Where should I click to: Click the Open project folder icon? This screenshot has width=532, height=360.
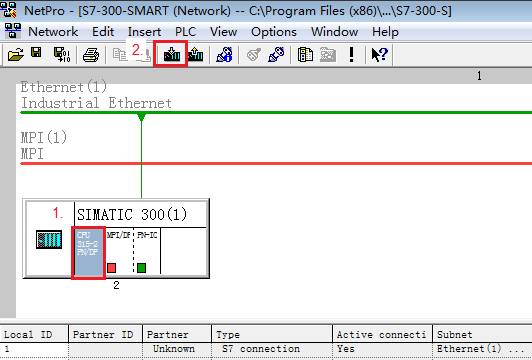(16, 54)
